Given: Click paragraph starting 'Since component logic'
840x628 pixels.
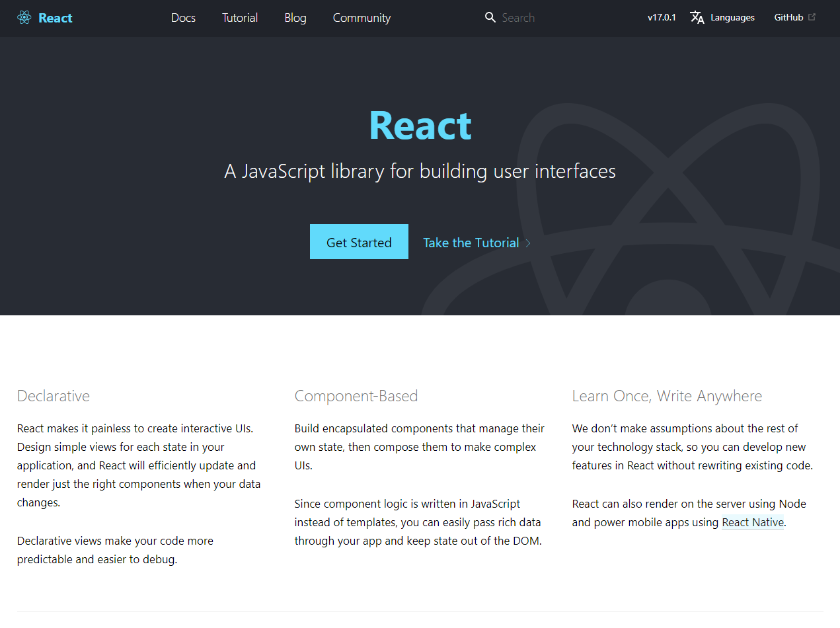Looking at the screenshot, I should (x=418, y=522).
